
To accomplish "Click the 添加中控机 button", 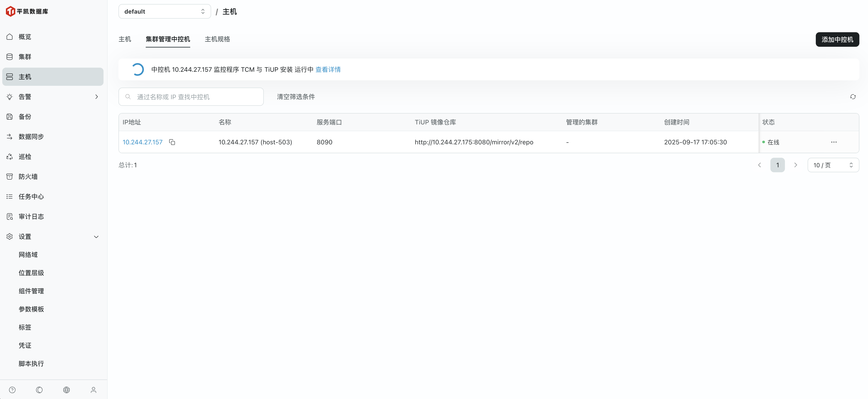I will [837, 39].
